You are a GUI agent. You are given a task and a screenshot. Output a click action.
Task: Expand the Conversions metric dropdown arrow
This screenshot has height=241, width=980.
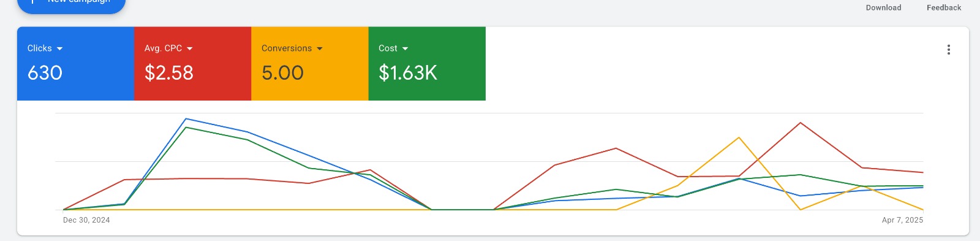[x=320, y=48]
